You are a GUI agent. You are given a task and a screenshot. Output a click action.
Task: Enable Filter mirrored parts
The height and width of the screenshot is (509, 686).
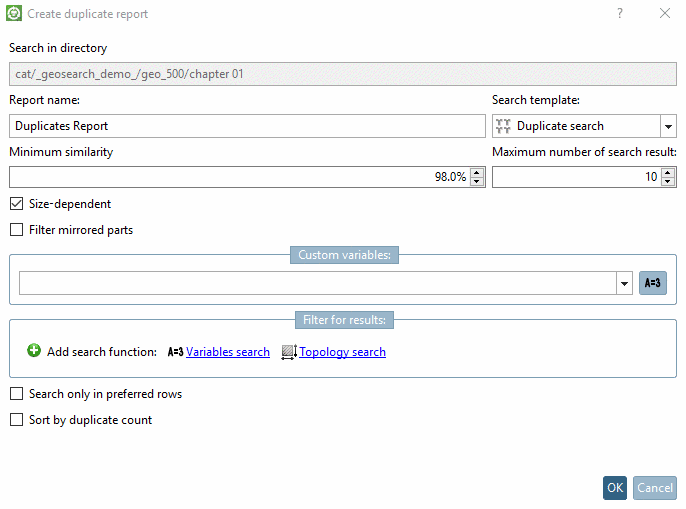coord(17,230)
